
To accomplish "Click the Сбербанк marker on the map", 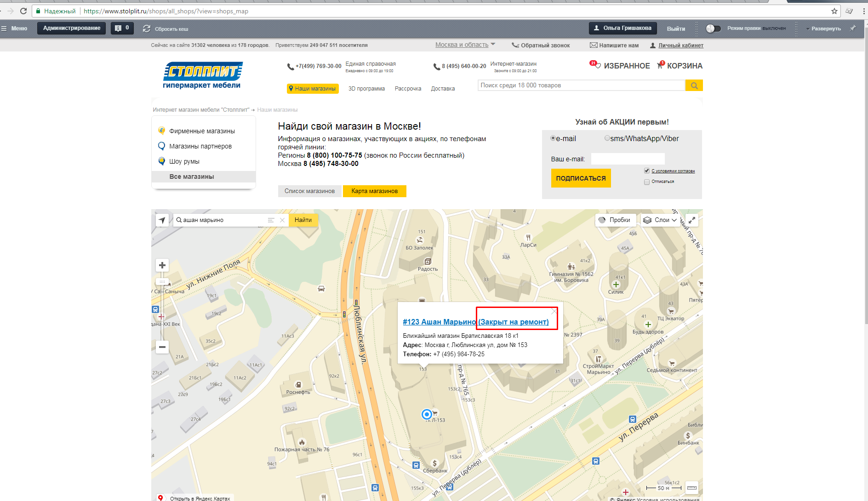I will click(434, 463).
